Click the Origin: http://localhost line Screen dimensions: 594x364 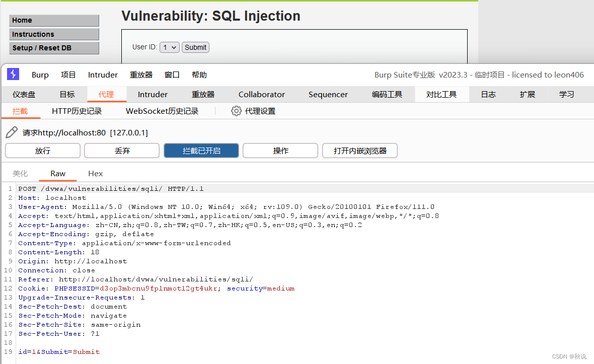72,261
